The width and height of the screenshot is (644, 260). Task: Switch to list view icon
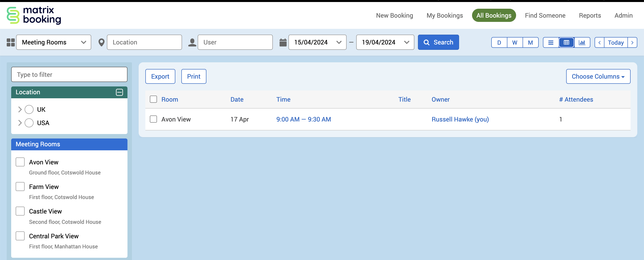pos(551,42)
